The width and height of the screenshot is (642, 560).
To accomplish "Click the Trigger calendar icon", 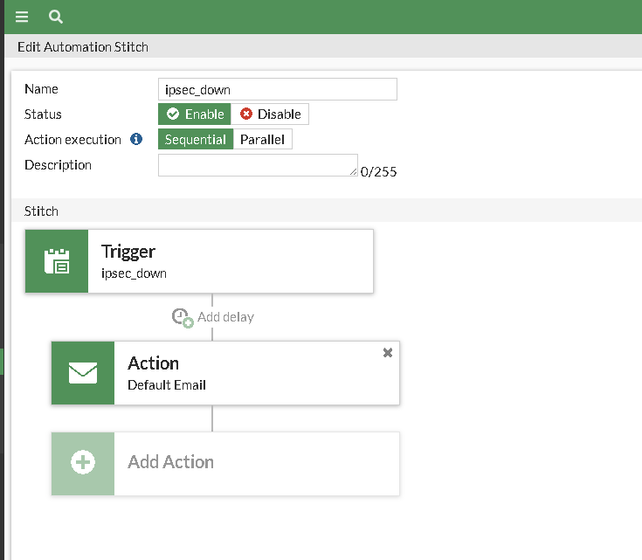I will [57, 262].
